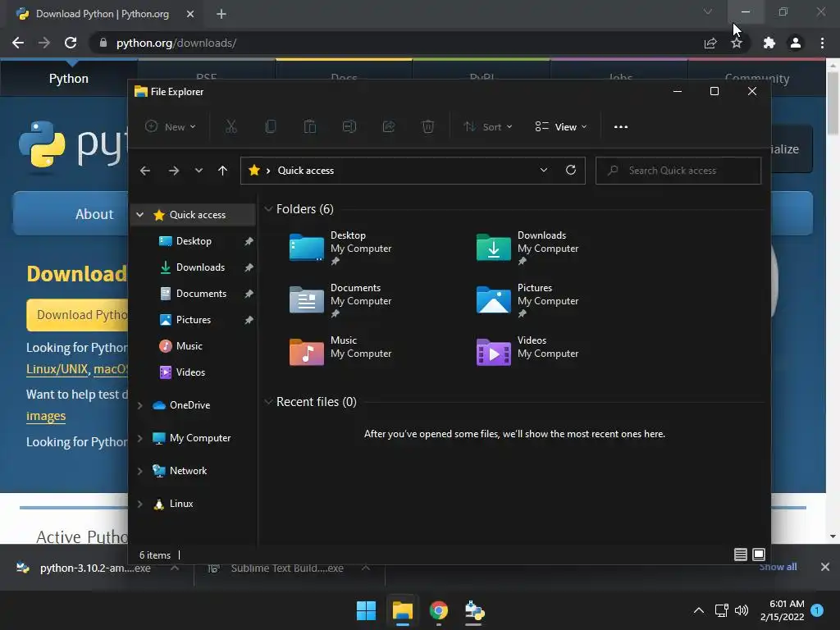
Task: Refresh the Quick access view
Action: [571, 170]
